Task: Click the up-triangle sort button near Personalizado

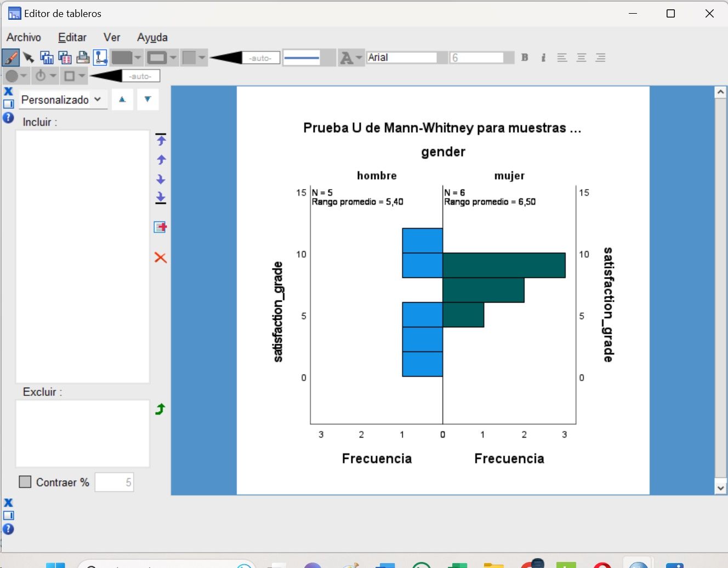Action: click(x=122, y=99)
